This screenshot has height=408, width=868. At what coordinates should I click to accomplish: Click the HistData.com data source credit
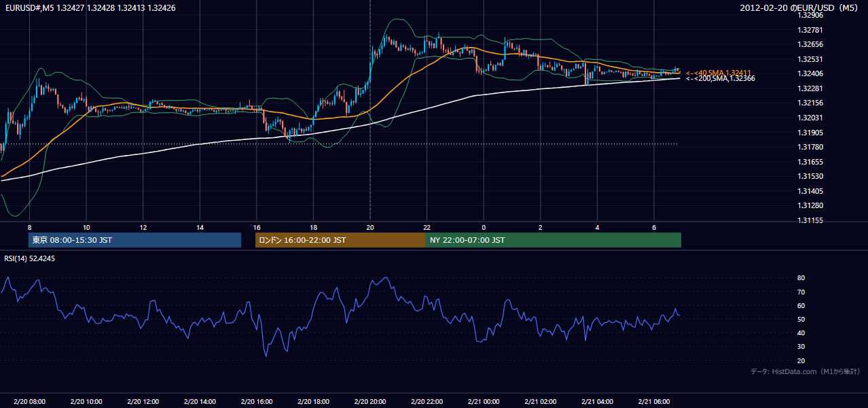click(x=806, y=371)
